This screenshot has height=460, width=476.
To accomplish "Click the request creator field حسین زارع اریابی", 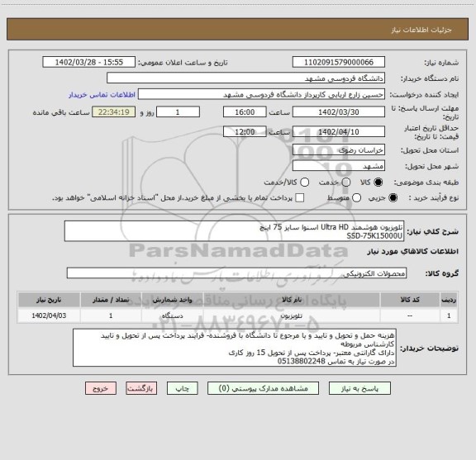I will pos(261,94).
